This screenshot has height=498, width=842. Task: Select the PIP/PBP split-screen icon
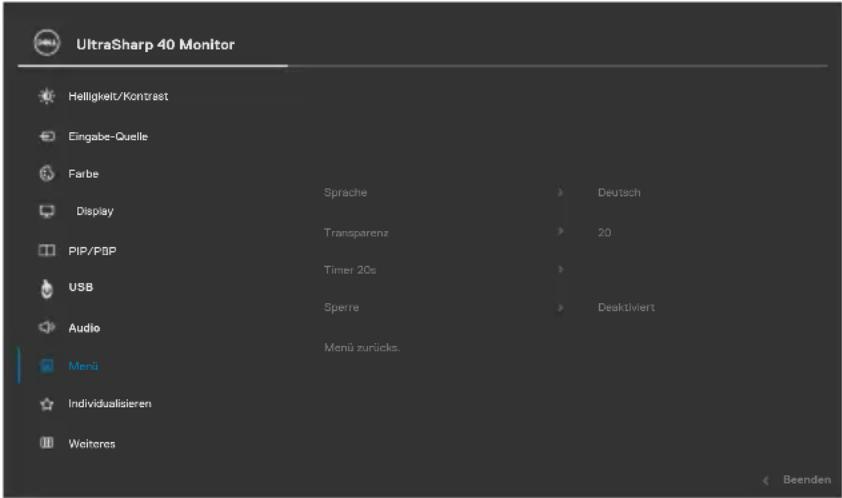(x=47, y=250)
